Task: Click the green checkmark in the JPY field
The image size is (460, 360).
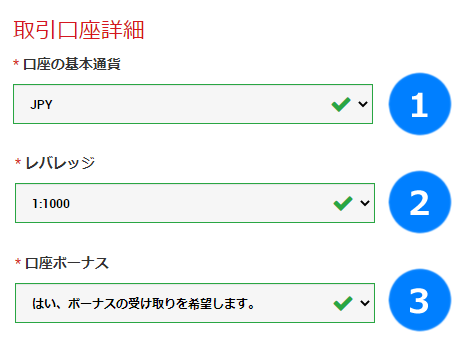Action: [x=341, y=104]
